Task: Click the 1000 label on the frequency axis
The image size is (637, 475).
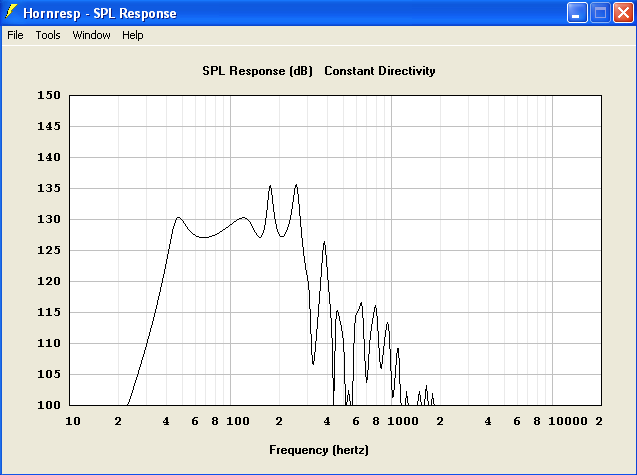Action: click(403, 421)
